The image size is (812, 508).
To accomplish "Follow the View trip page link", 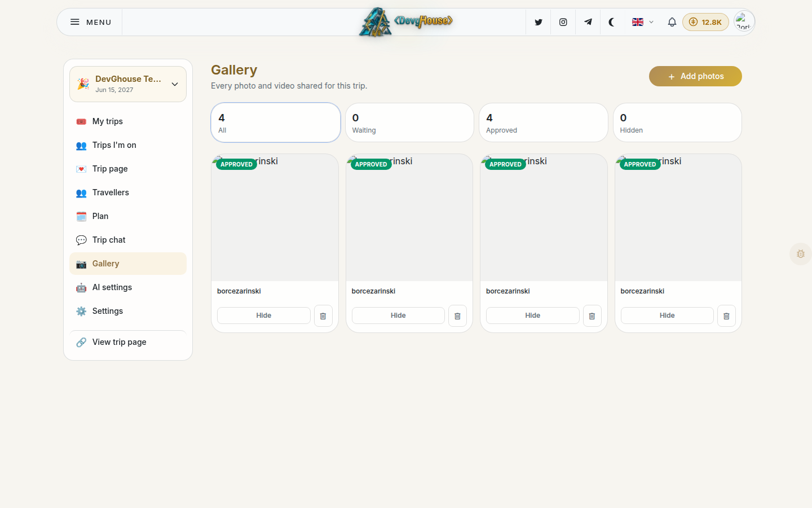I will point(128,342).
